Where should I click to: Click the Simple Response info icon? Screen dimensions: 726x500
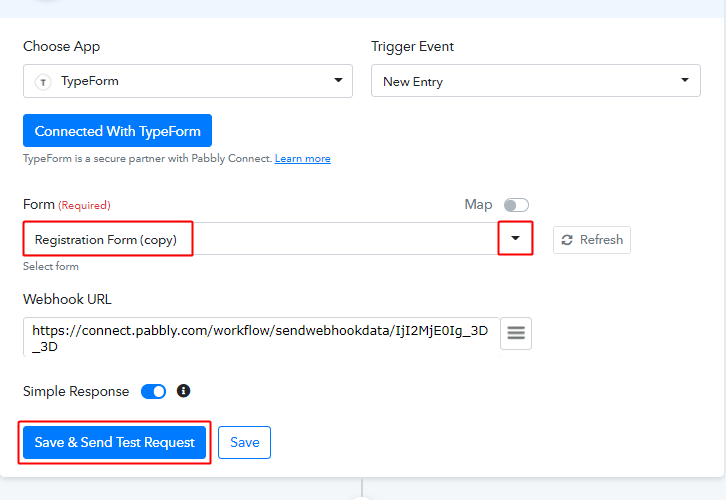click(x=183, y=391)
